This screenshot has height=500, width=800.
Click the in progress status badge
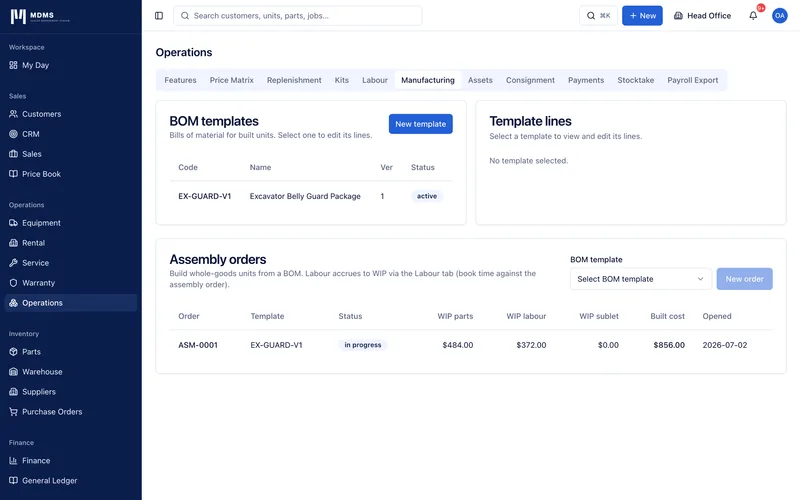click(x=363, y=345)
